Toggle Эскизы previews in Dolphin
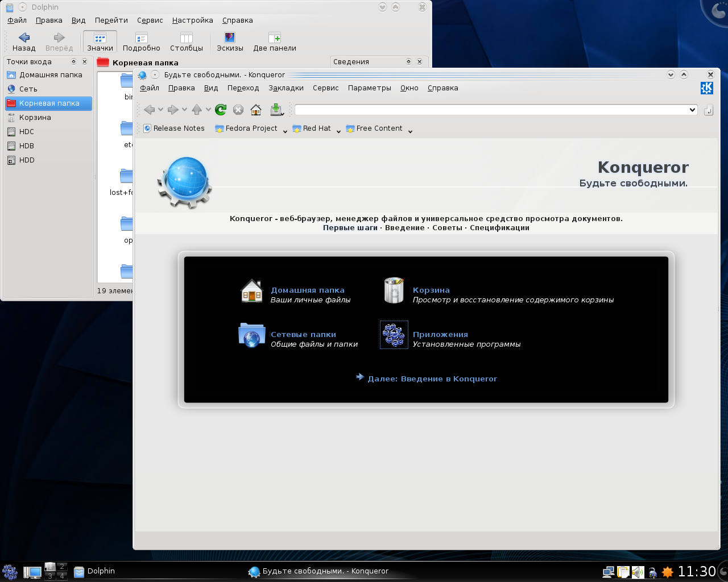The width and height of the screenshot is (728, 582). (230, 42)
